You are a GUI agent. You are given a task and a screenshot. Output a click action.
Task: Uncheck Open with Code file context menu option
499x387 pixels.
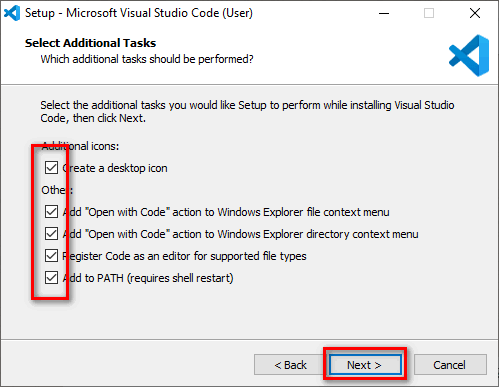[x=51, y=212]
